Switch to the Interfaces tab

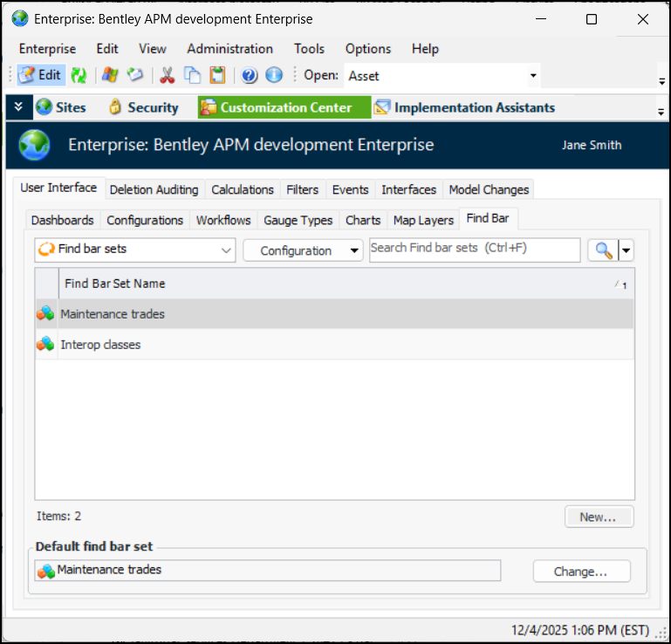click(x=408, y=189)
